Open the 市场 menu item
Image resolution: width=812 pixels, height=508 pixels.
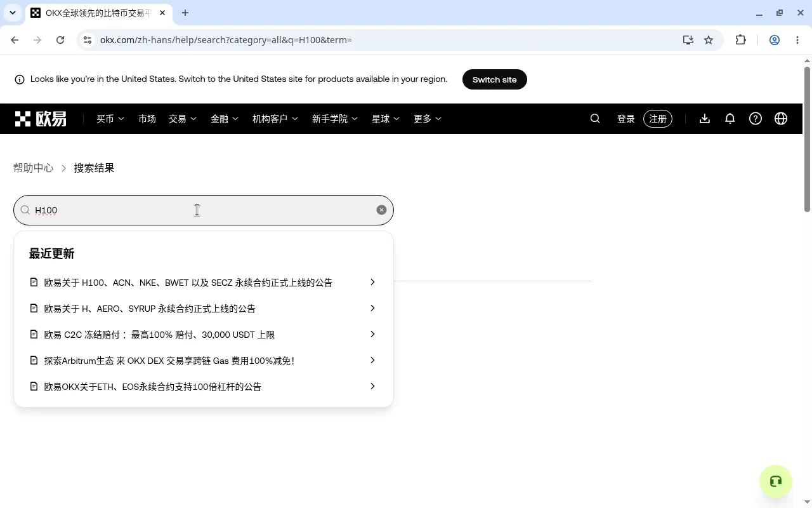click(147, 119)
